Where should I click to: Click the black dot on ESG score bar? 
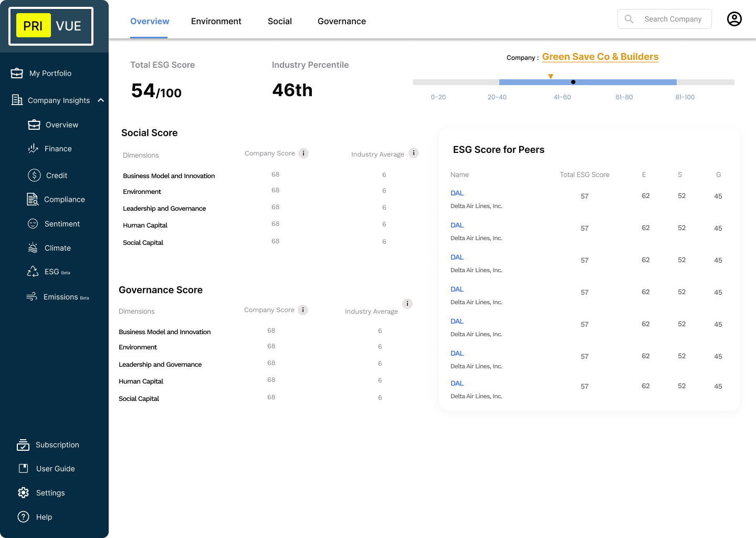(573, 82)
